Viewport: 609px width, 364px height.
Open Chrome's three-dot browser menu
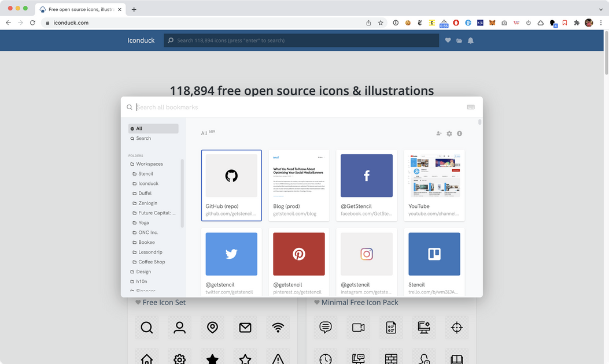[x=601, y=23]
